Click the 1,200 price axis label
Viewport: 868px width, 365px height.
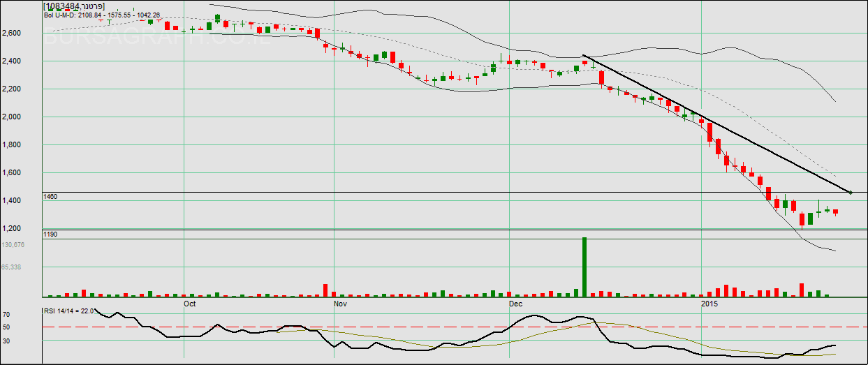[x=12, y=229]
